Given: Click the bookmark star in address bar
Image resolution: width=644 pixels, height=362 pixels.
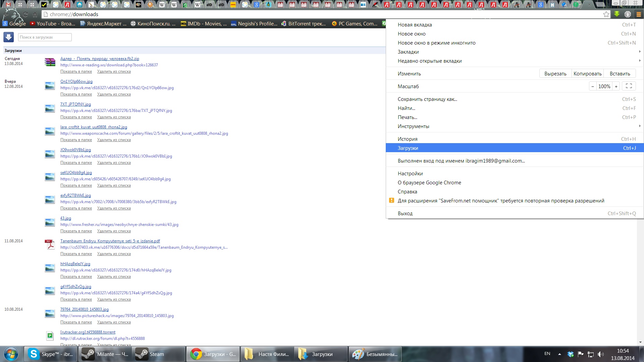Looking at the screenshot, I should [606, 14].
